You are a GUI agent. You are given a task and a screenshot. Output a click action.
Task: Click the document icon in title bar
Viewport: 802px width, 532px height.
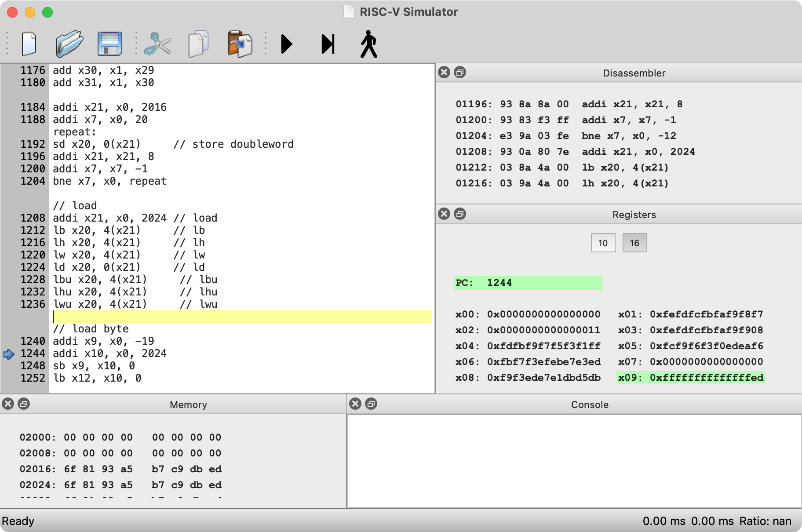coord(349,11)
